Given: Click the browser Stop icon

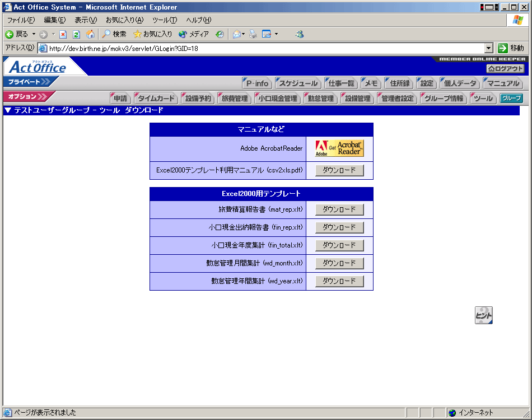Looking at the screenshot, I should [63, 34].
